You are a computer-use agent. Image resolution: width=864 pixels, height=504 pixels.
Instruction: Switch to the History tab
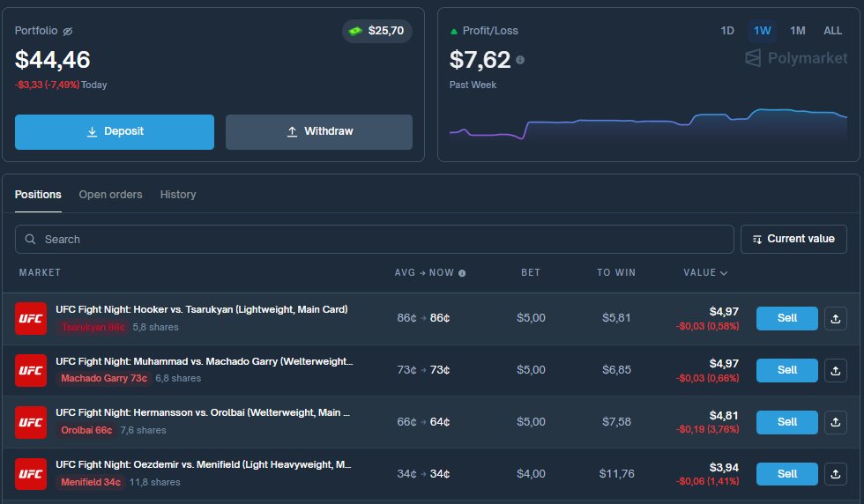coord(178,195)
